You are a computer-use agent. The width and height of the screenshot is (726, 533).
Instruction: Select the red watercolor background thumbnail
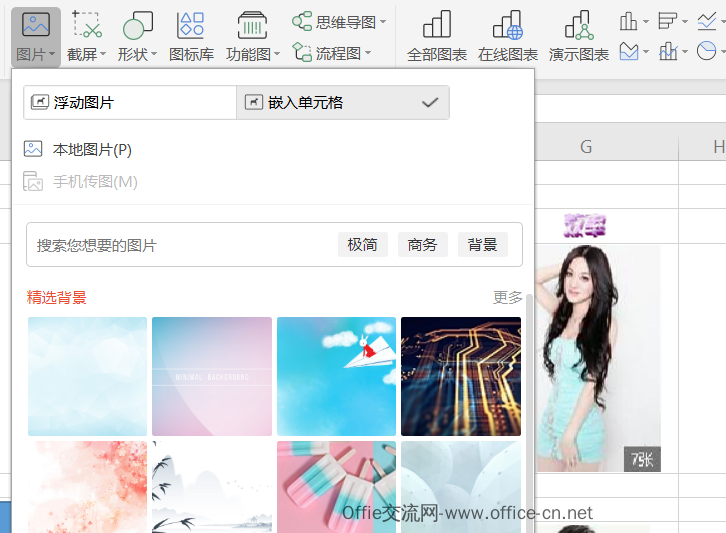pos(88,487)
